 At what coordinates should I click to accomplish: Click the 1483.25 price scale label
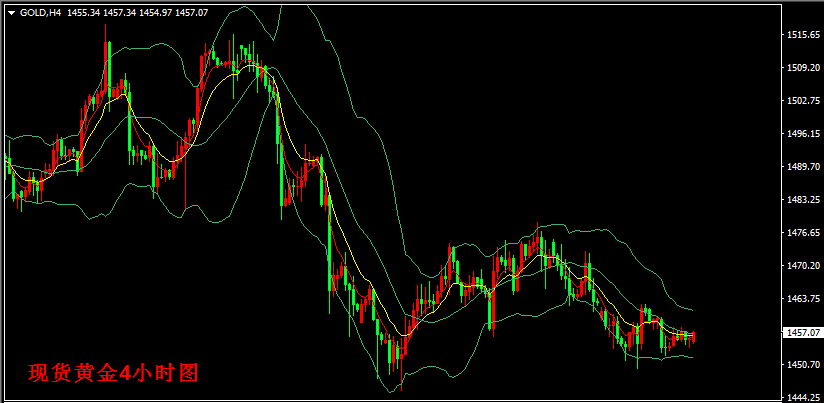click(x=804, y=200)
